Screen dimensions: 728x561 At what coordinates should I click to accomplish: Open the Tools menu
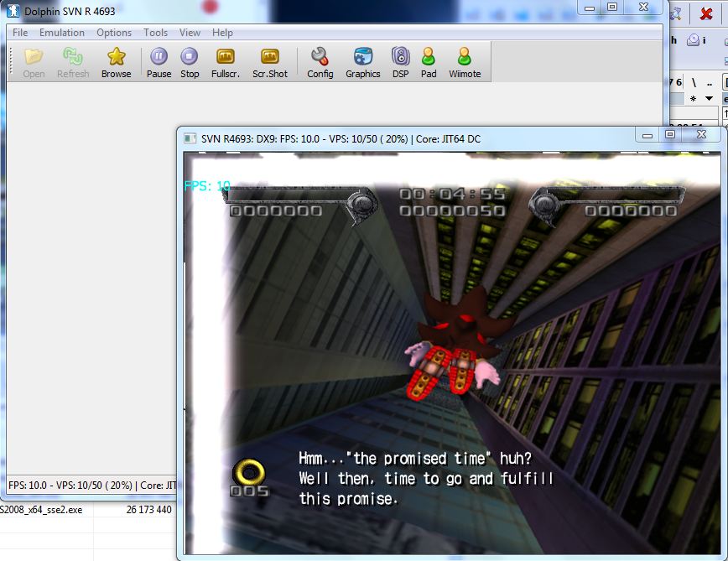[155, 33]
